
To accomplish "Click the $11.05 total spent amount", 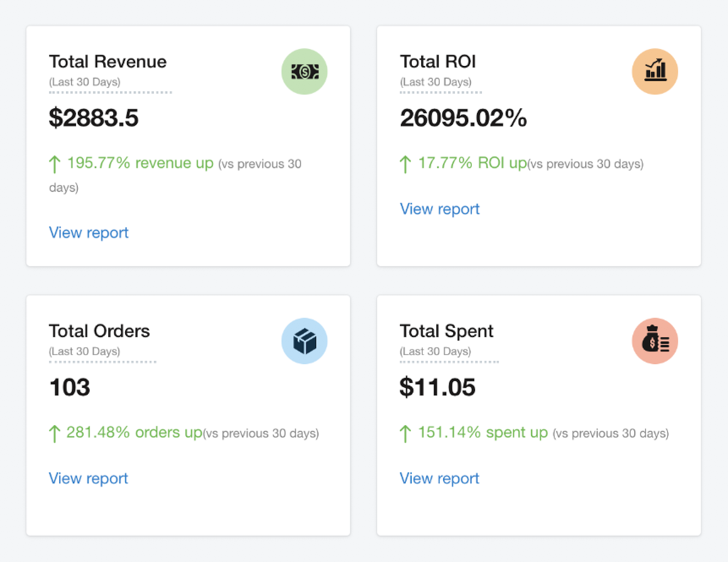I will point(437,387).
